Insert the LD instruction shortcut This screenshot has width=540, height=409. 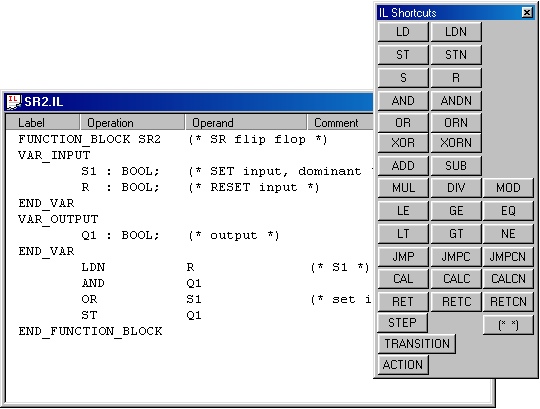[x=403, y=32]
